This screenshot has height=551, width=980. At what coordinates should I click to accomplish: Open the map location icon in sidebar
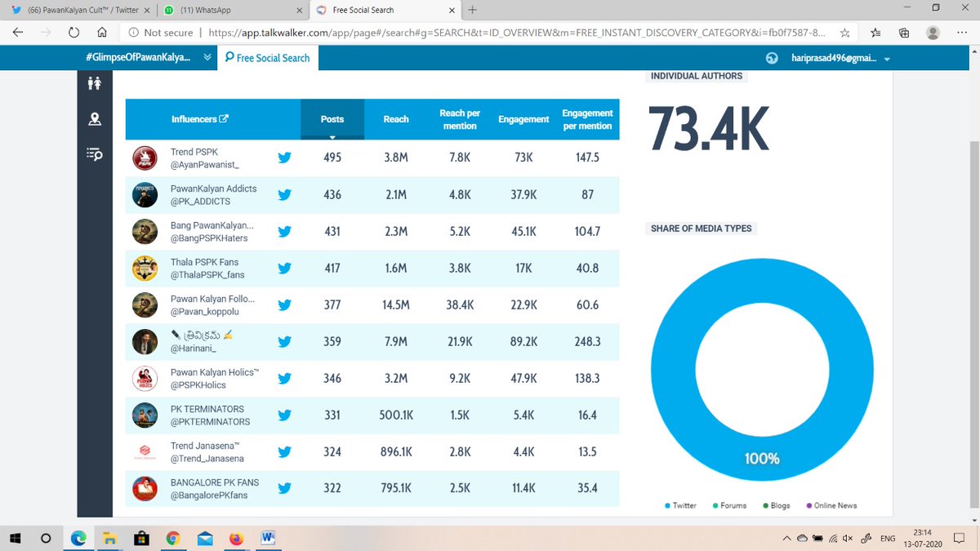pyautogui.click(x=95, y=119)
